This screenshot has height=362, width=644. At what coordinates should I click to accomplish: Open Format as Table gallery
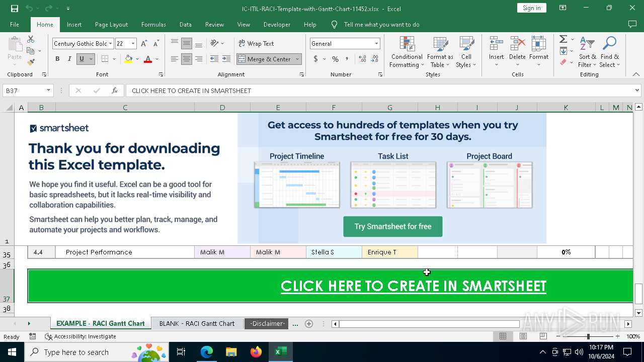pos(440,52)
